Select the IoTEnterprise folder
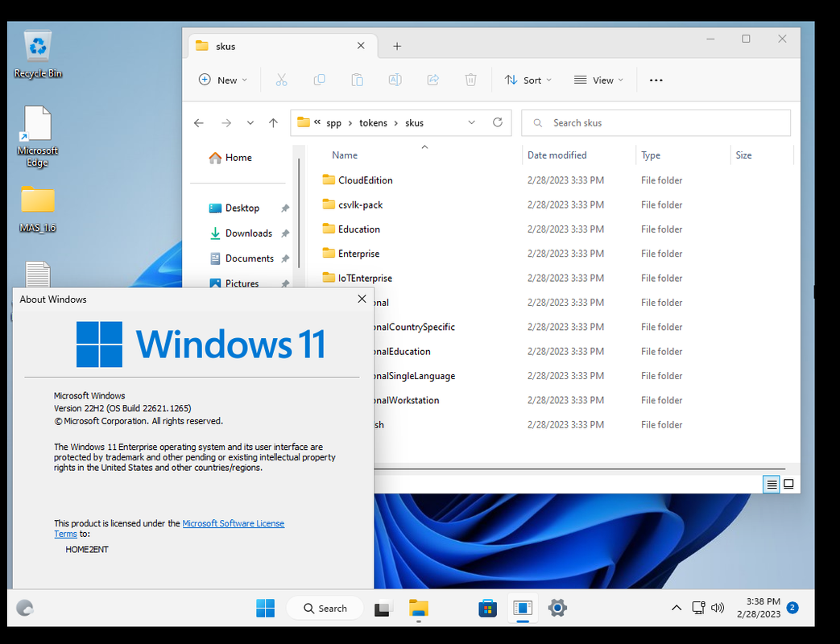This screenshot has height=644, width=840. tap(358, 279)
